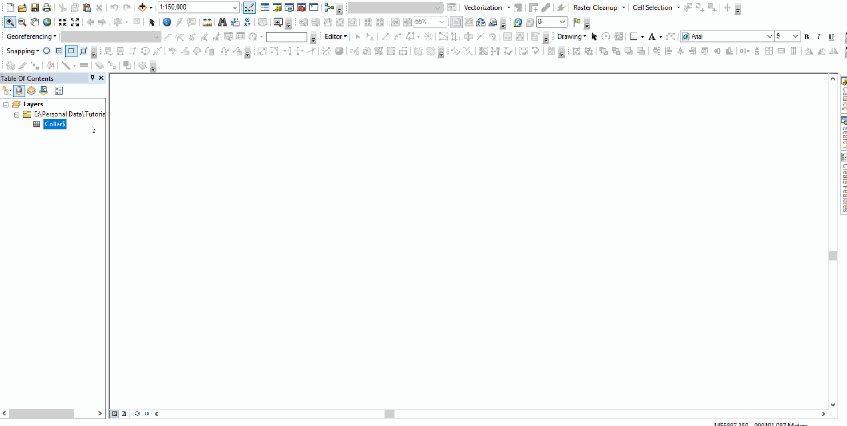Collapse the Personal Data folder node
The height and width of the screenshot is (426, 847).
(x=17, y=114)
